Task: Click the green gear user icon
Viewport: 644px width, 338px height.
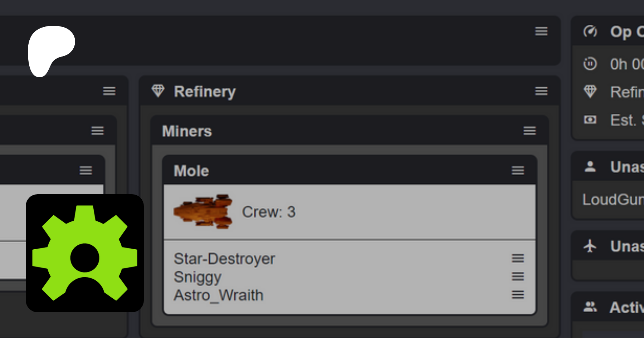Action: click(x=85, y=253)
